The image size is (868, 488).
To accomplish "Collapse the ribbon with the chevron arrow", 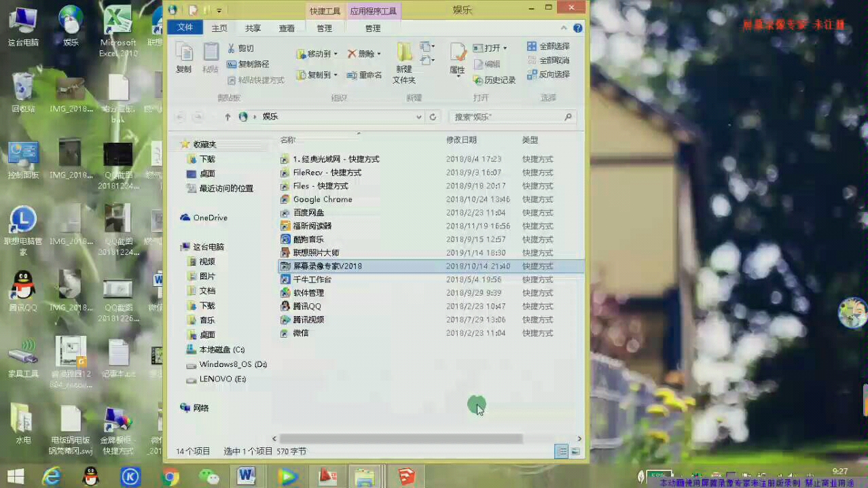I will point(564,28).
